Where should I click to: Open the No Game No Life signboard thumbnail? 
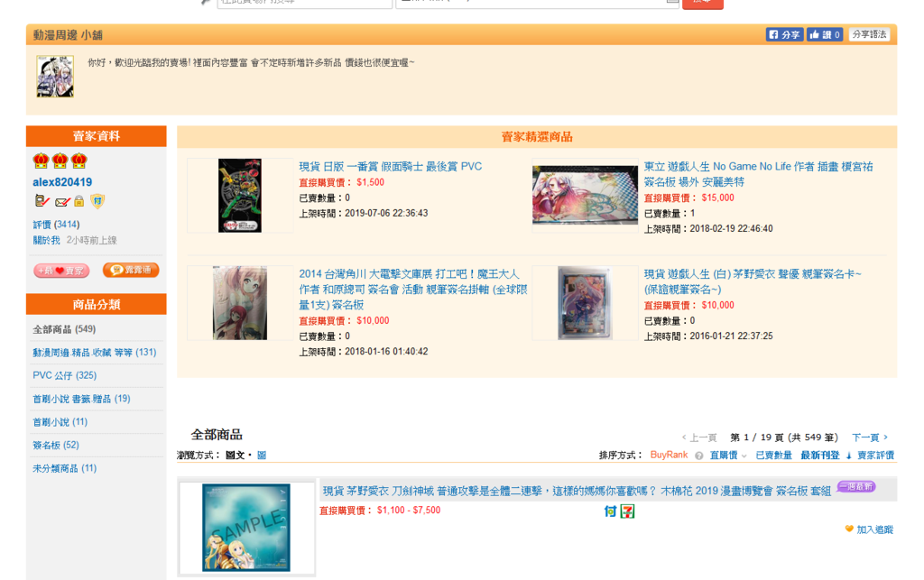point(585,195)
